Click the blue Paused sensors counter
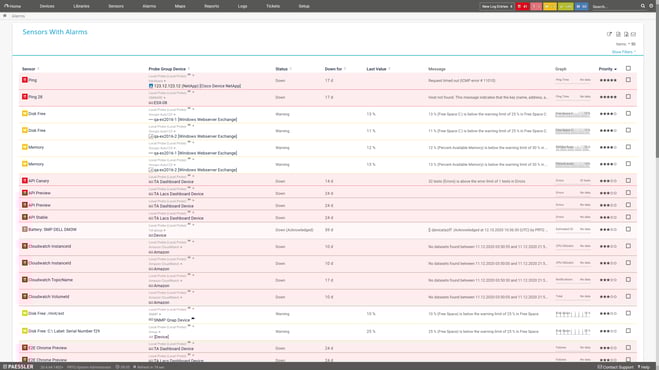The height and width of the screenshot is (370, 659). coord(581,6)
